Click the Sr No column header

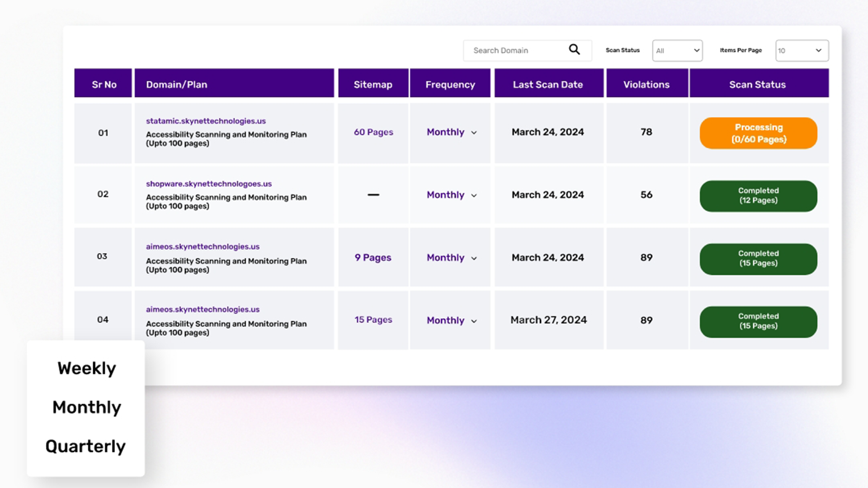coord(103,83)
